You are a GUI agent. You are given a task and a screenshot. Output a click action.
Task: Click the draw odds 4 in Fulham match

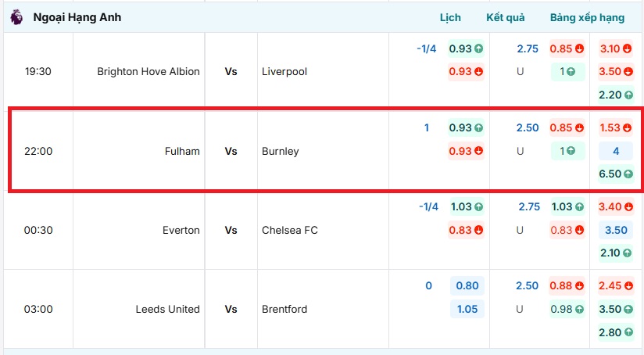[x=615, y=151]
